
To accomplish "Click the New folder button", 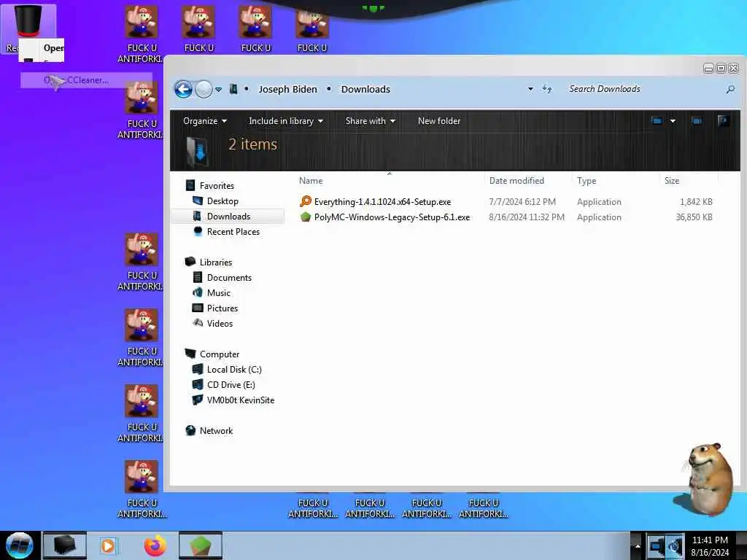I will pos(438,121).
